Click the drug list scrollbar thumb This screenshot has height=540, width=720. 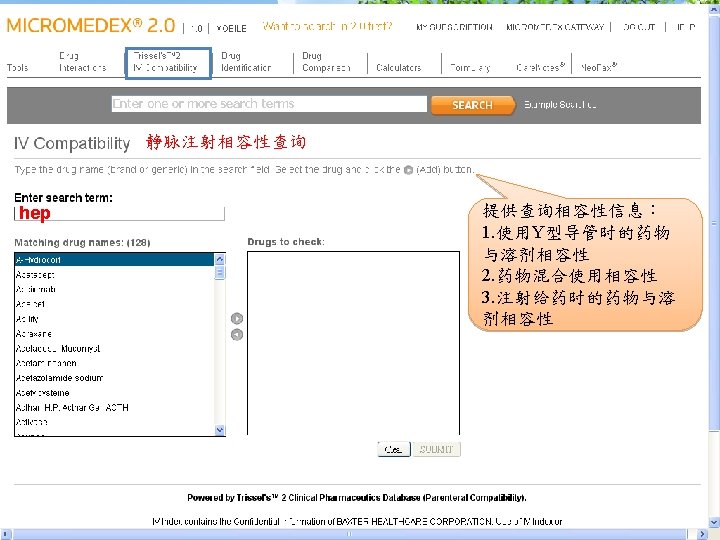pos(219,272)
